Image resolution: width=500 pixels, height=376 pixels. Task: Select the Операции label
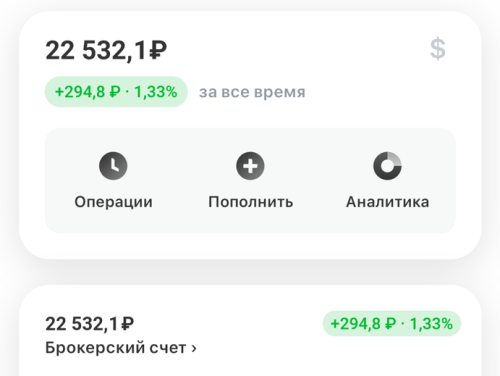113,202
